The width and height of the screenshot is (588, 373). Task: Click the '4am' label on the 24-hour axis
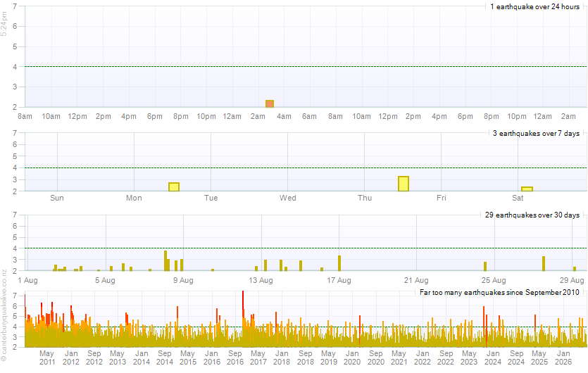[284, 116]
